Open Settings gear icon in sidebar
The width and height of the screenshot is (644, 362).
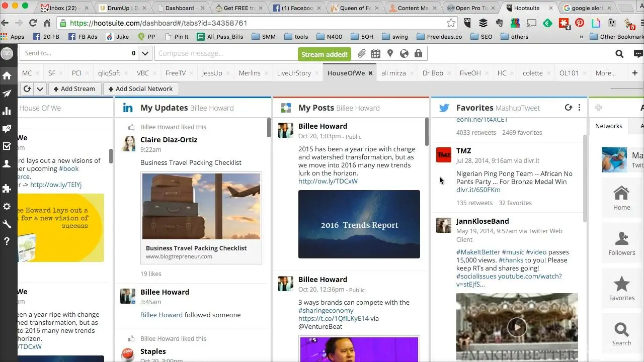[x=7, y=207]
